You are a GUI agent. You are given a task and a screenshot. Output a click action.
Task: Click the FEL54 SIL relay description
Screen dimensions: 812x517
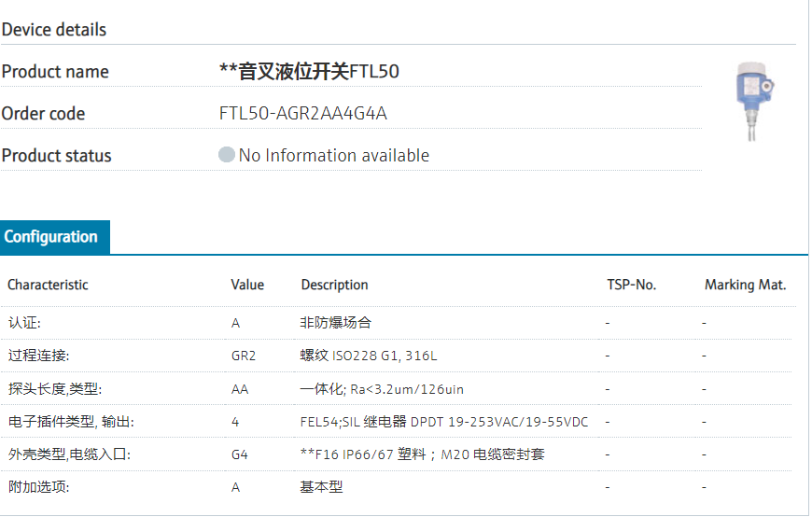point(444,422)
